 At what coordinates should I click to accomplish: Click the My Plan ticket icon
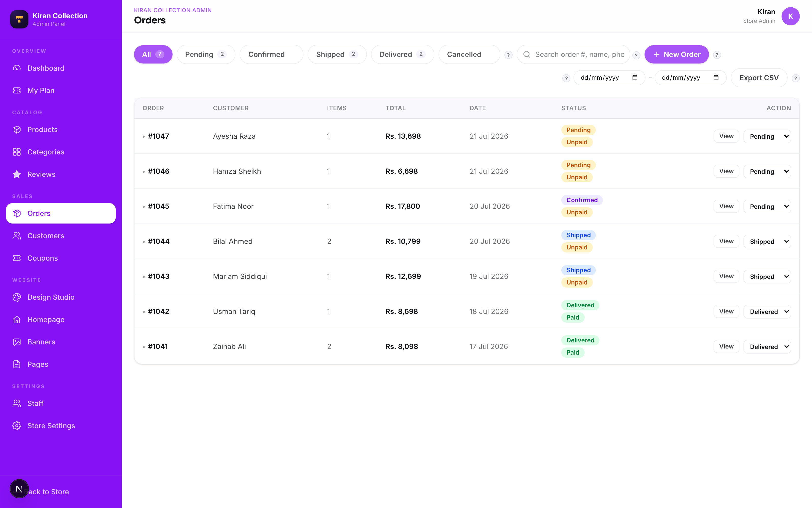pyautogui.click(x=17, y=90)
